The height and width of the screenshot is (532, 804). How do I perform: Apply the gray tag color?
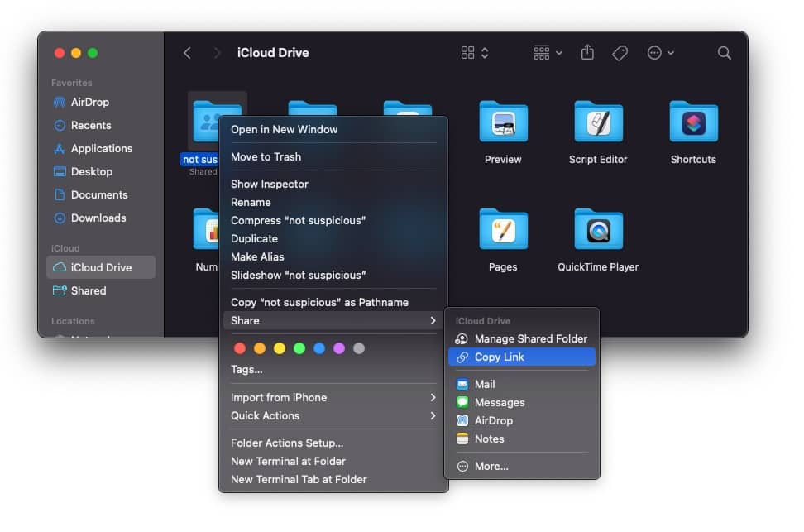359,349
